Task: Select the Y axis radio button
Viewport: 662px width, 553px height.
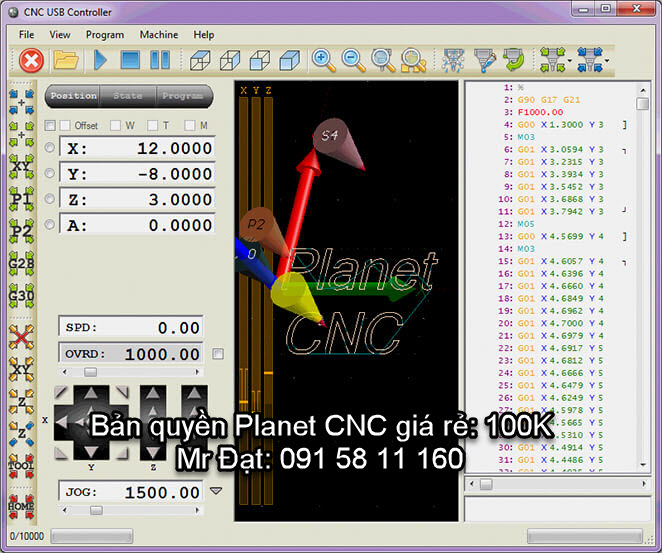Action: (x=49, y=173)
